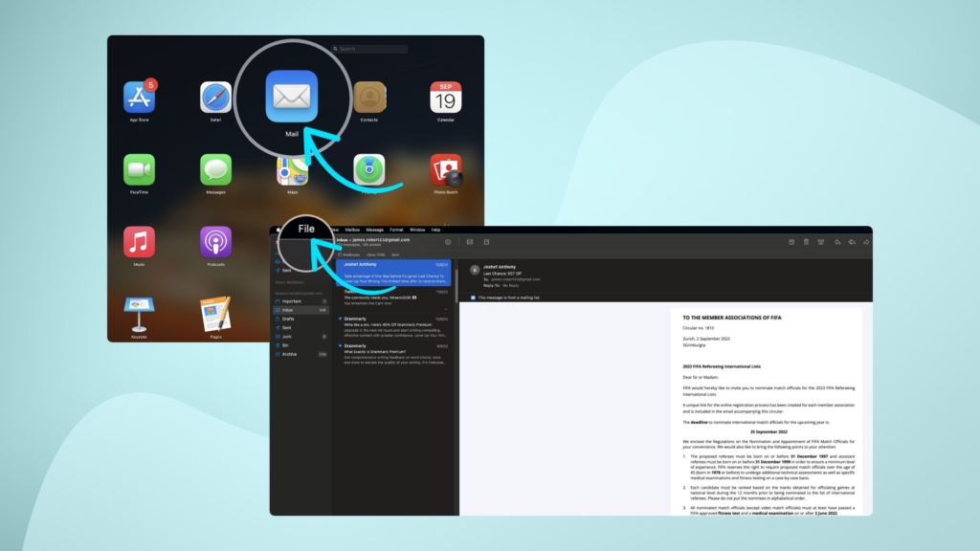Open 'What Exactly is Grammarly Premium?' message
This screenshot has height=551, width=980.
click(393, 354)
